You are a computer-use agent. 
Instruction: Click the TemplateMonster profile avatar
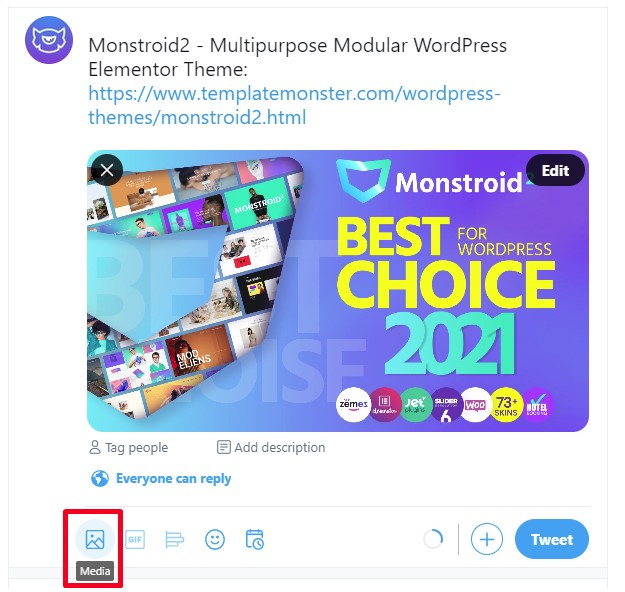tap(49, 40)
